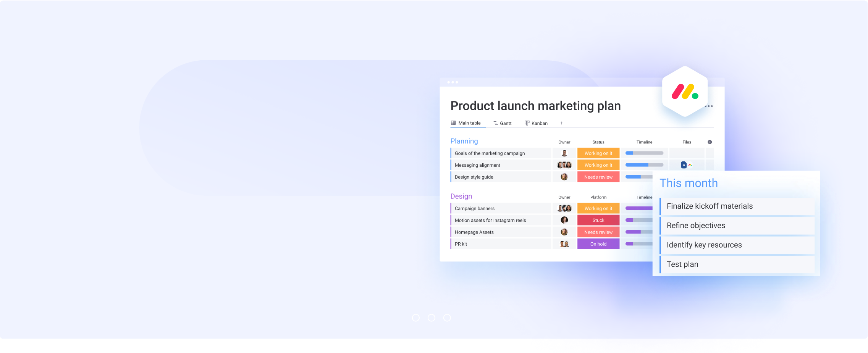
Task: Open the Word file in Messaging alignment row
Action: (684, 165)
